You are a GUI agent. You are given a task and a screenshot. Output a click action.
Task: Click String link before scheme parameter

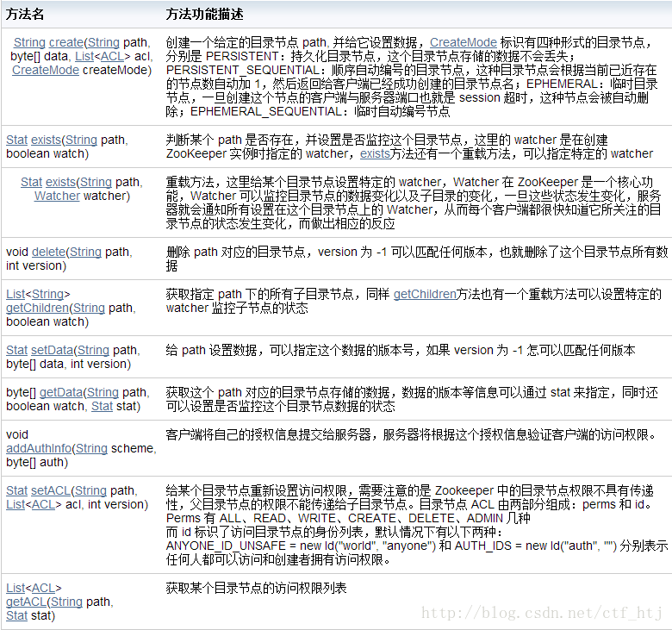click(91, 448)
